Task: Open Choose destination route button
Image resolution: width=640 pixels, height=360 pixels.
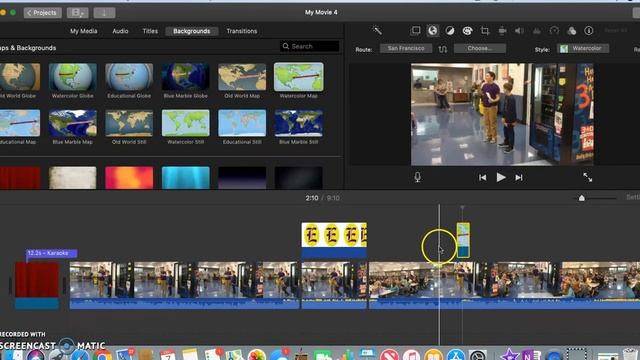Action: (x=480, y=49)
